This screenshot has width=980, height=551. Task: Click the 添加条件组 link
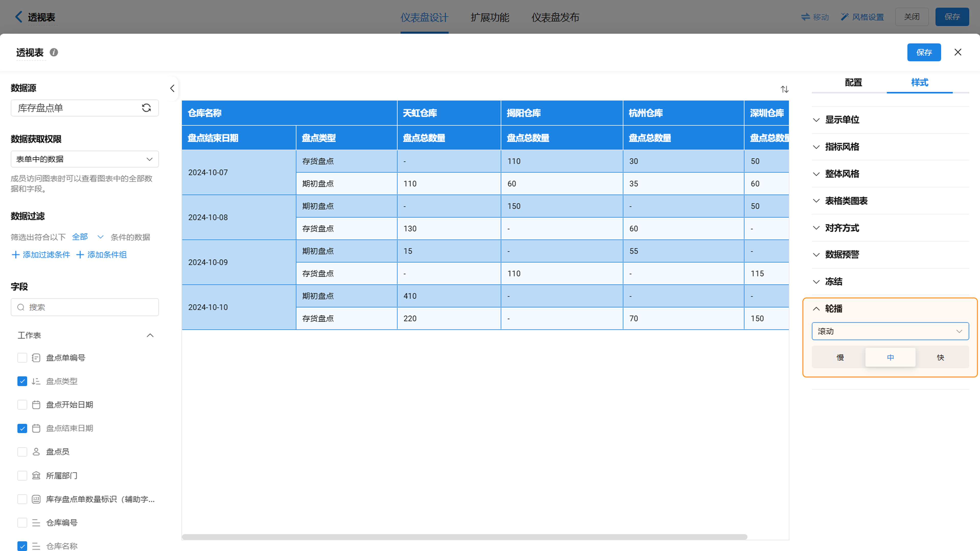pyautogui.click(x=102, y=255)
